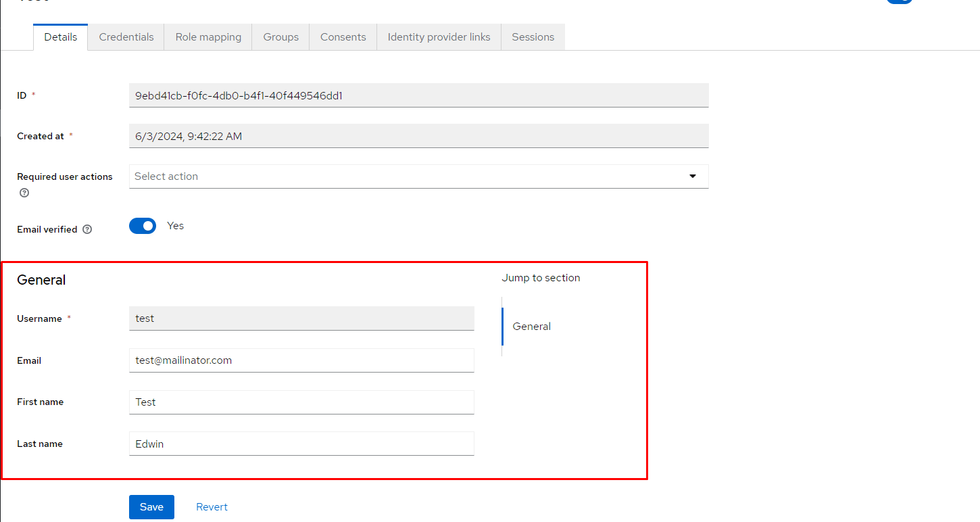The width and height of the screenshot is (980, 522).
Task: Open the Required user actions dropdown
Action: [x=418, y=176]
